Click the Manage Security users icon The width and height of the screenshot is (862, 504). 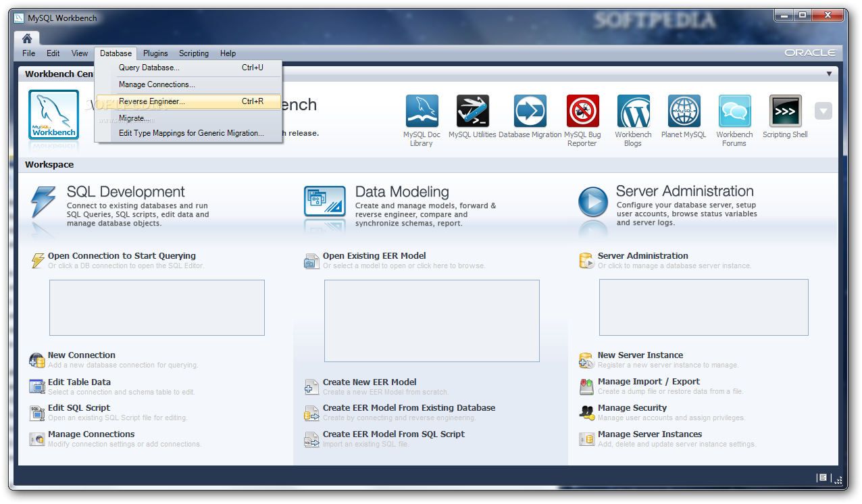pos(586,412)
